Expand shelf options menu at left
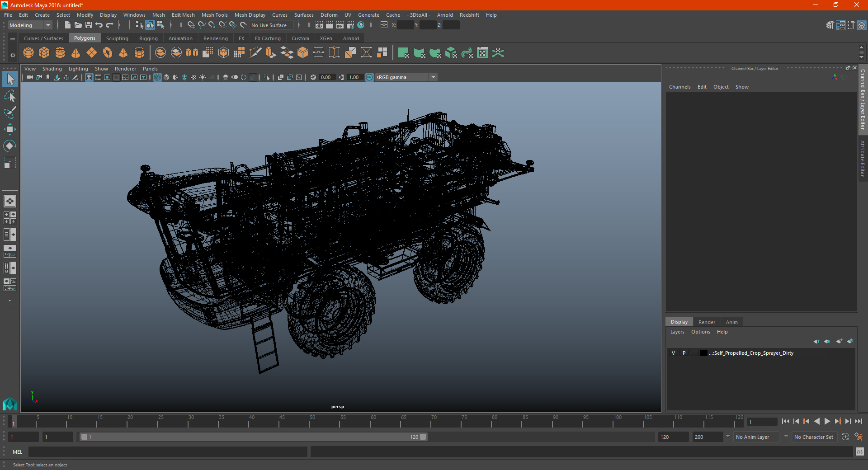This screenshot has height=470, width=868. [x=13, y=55]
